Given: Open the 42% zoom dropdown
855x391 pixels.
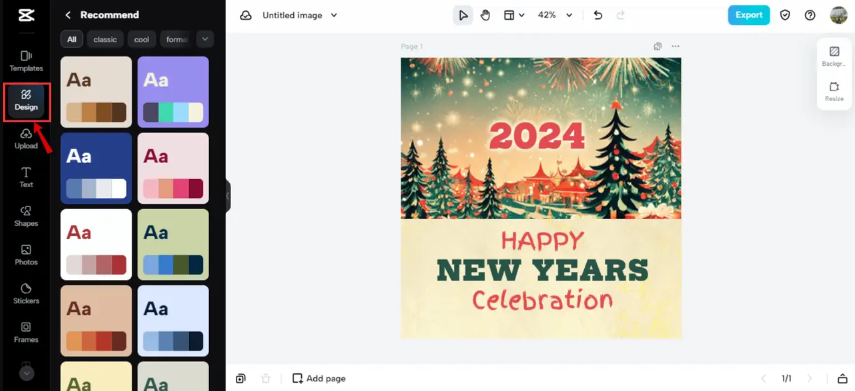Looking at the screenshot, I should [x=555, y=15].
